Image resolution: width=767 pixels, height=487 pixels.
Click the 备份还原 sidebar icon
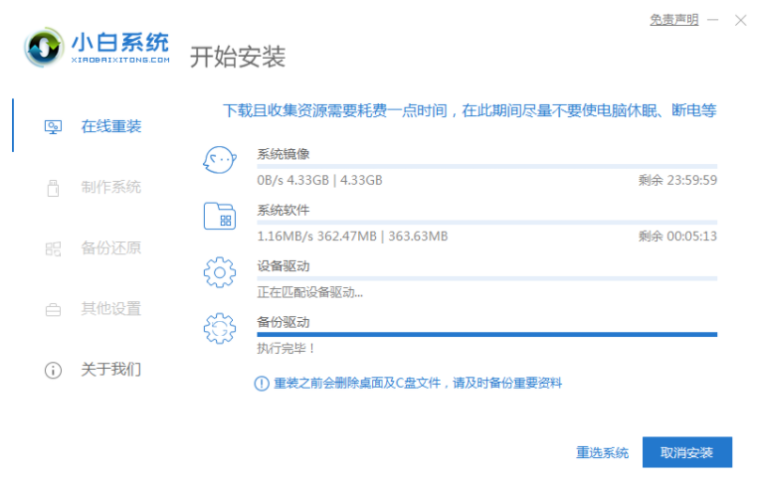[54, 249]
